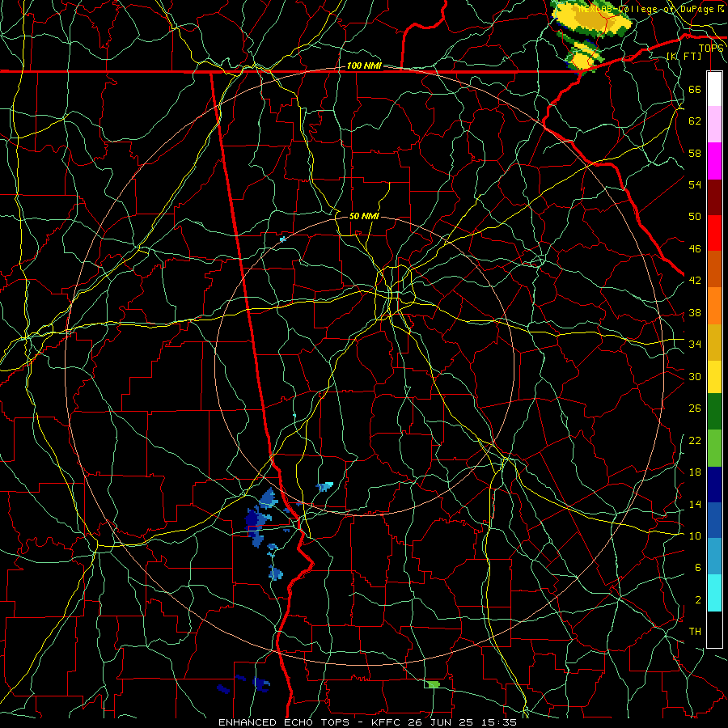Pick the dark orange legend swatch
Image resolution: width=728 pixels, height=728 pixels.
(714, 269)
